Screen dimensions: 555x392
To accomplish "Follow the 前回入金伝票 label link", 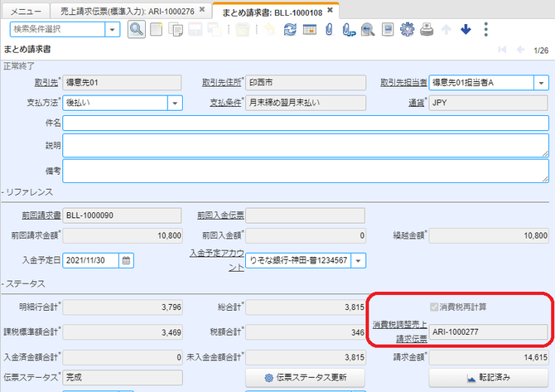I will coord(220,215).
